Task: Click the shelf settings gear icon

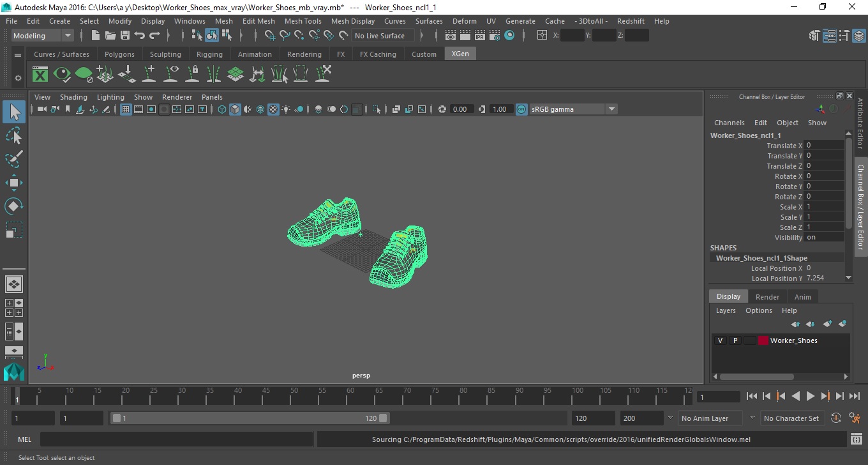Action: pos(18,78)
